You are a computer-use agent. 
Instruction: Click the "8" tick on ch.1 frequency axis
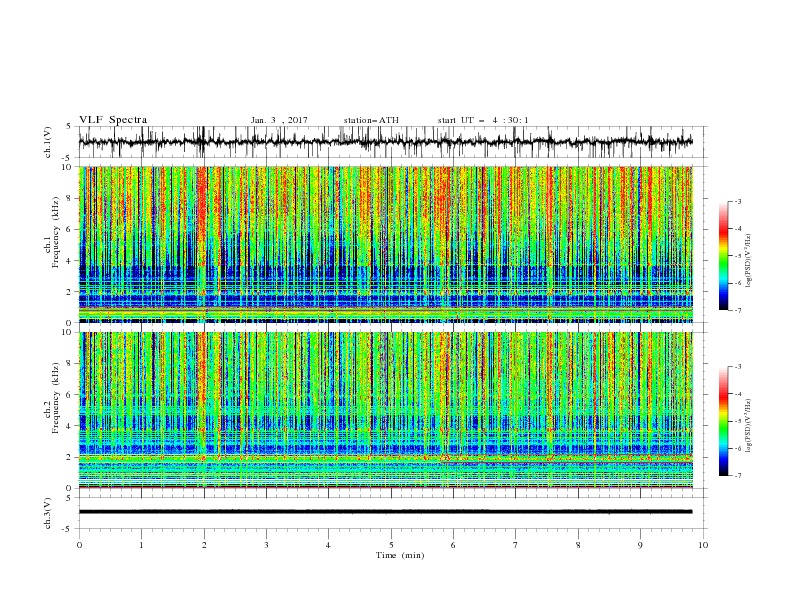[70, 198]
